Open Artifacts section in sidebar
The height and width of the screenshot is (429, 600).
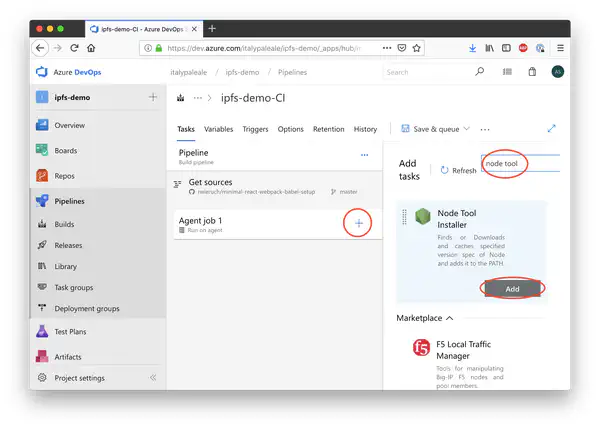(x=68, y=356)
